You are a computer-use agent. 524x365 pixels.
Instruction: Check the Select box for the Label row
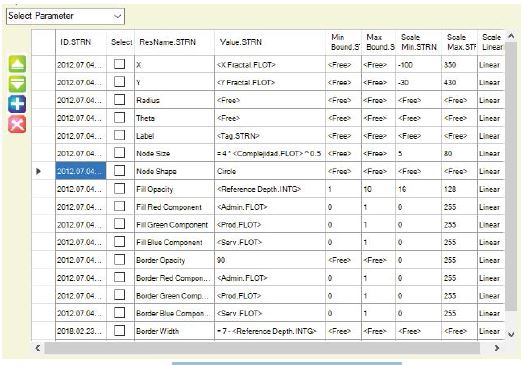pyautogui.click(x=120, y=135)
